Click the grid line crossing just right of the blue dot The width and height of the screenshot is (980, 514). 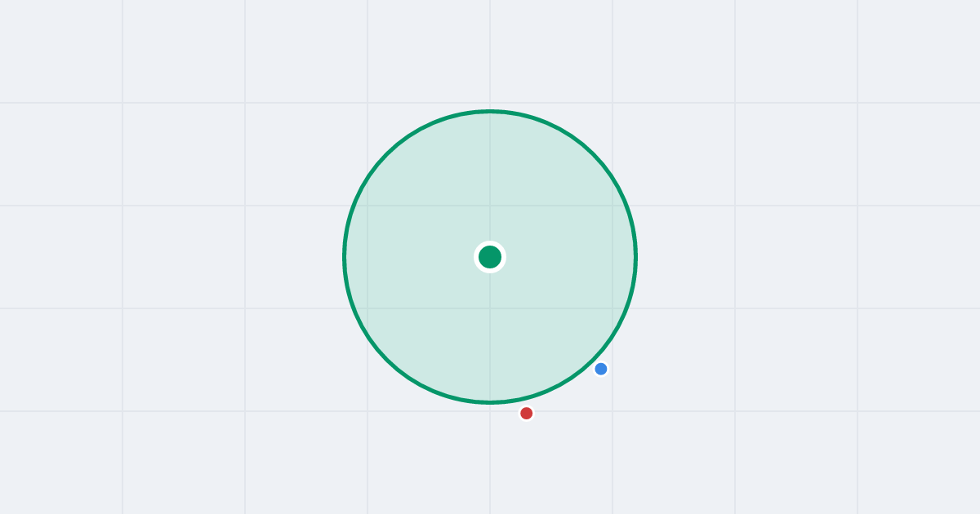pos(612,369)
